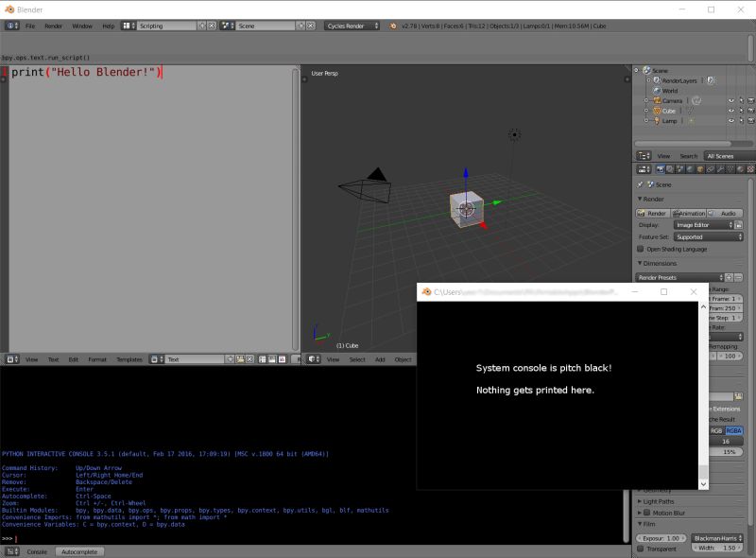The width and height of the screenshot is (756, 558).
Task: Open the Python Console editor type icon
Action: point(9,551)
